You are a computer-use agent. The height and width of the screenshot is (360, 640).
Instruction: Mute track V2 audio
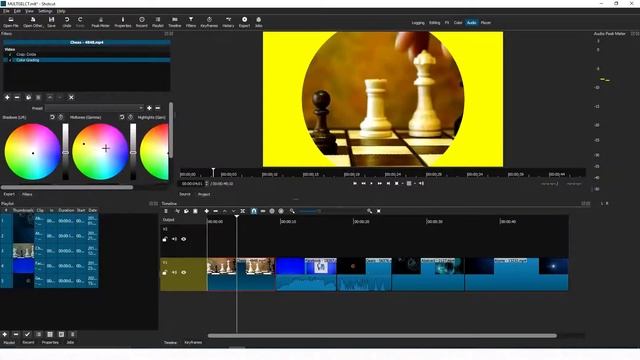(x=174, y=239)
